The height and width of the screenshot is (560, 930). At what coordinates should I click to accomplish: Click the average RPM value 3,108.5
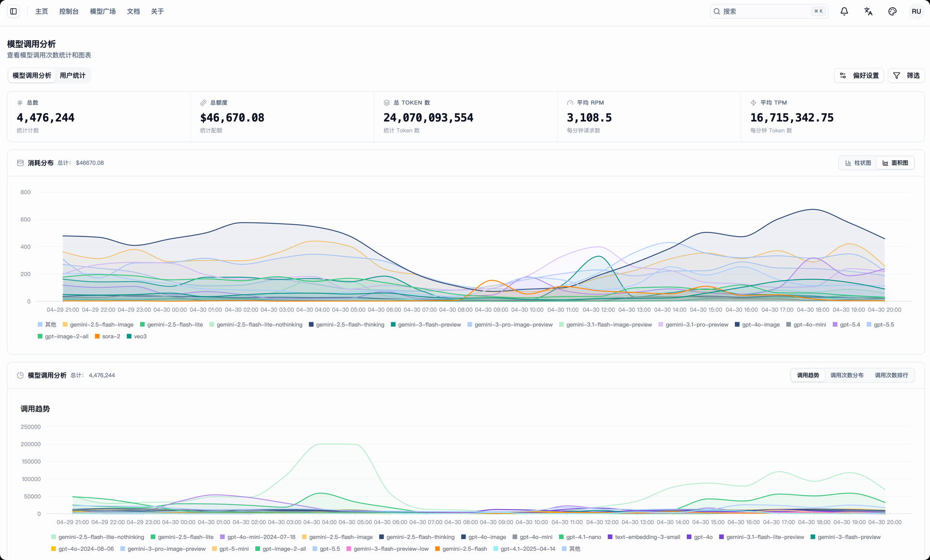[x=589, y=118]
